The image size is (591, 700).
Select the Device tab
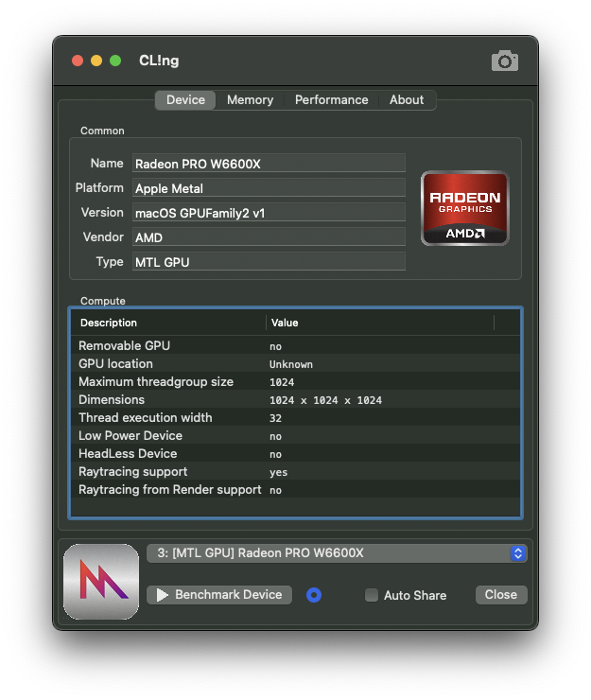185,100
